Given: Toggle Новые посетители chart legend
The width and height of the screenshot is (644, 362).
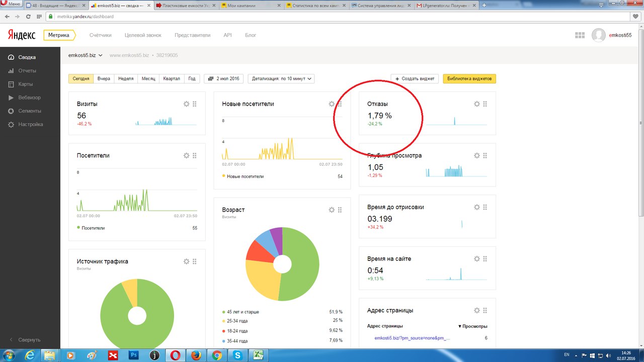Looking at the screenshot, I should (243, 176).
